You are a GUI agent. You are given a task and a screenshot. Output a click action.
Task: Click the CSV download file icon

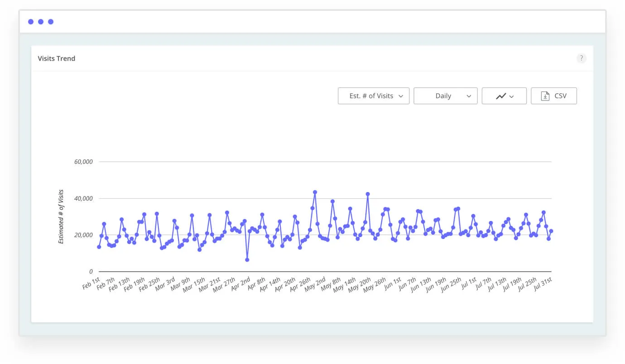(544, 96)
